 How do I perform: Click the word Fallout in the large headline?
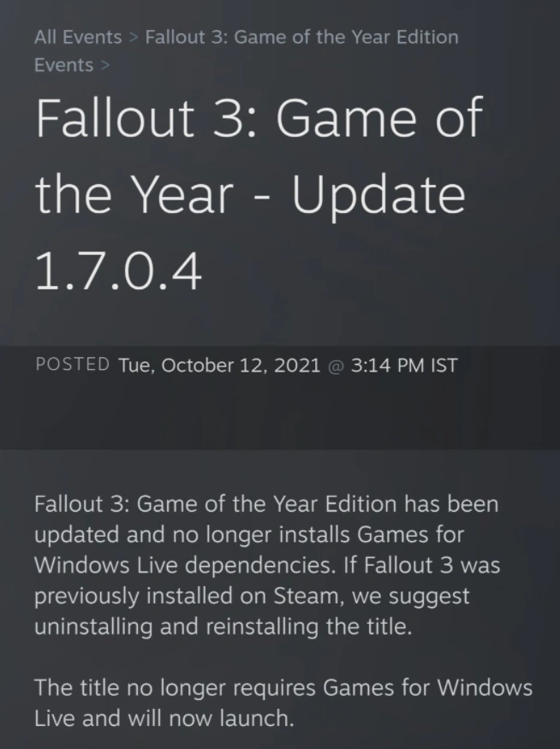pyautogui.click(x=114, y=119)
